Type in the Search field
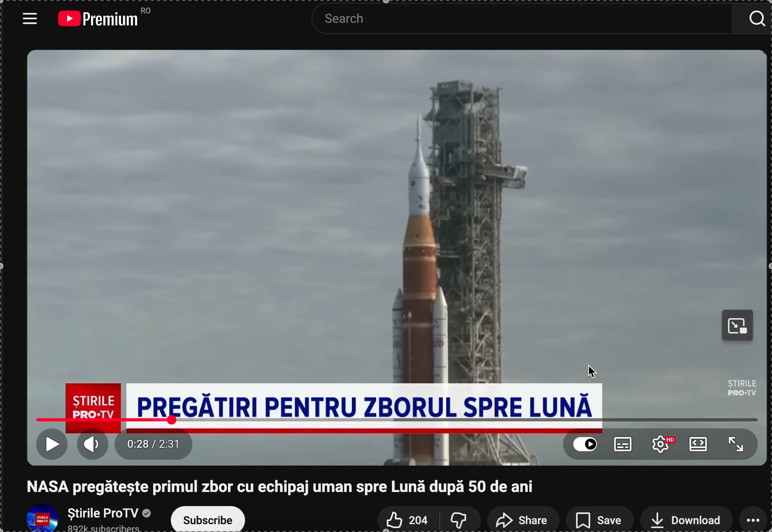 522,18
